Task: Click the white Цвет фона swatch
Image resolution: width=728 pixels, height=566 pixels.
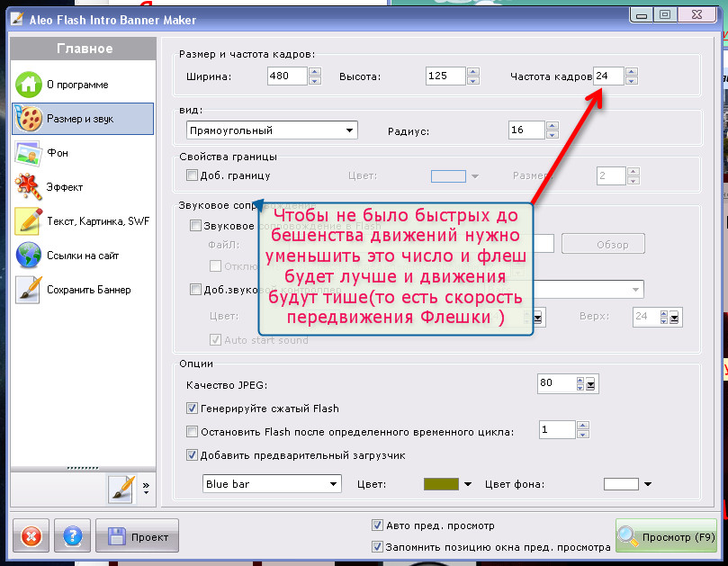Action: click(x=621, y=484)
